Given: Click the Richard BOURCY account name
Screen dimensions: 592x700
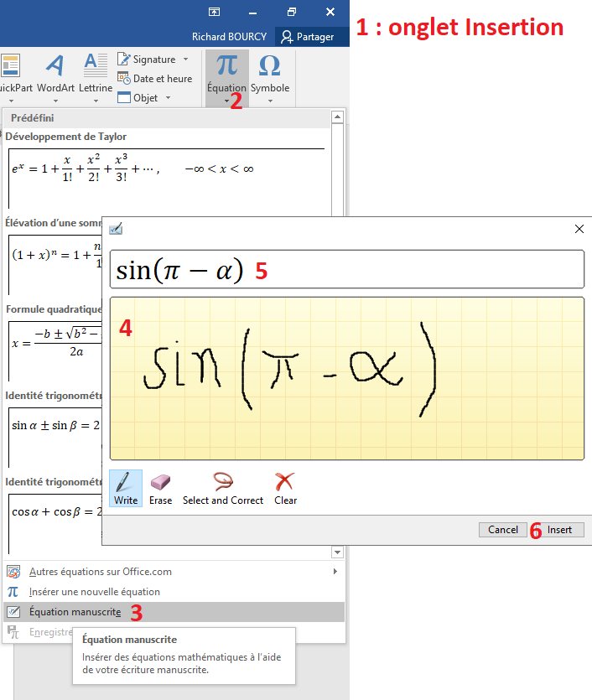Looking at the screenshot, I should 229,37.
